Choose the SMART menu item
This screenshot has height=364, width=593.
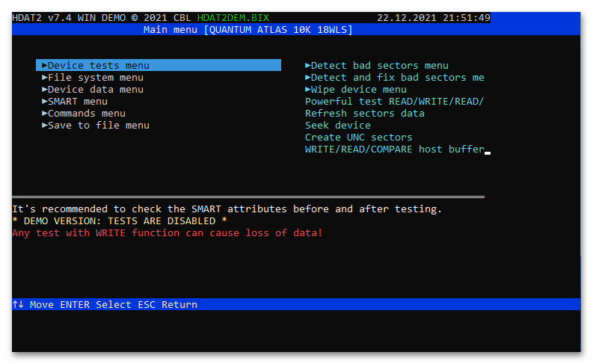(x=75, y=102)
